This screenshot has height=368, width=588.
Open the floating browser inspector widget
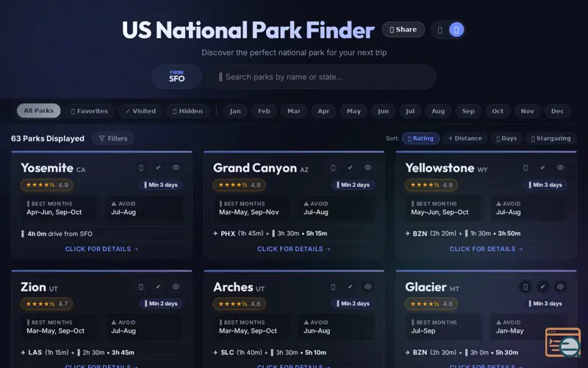pyautogui.click(x=563, y=342)
